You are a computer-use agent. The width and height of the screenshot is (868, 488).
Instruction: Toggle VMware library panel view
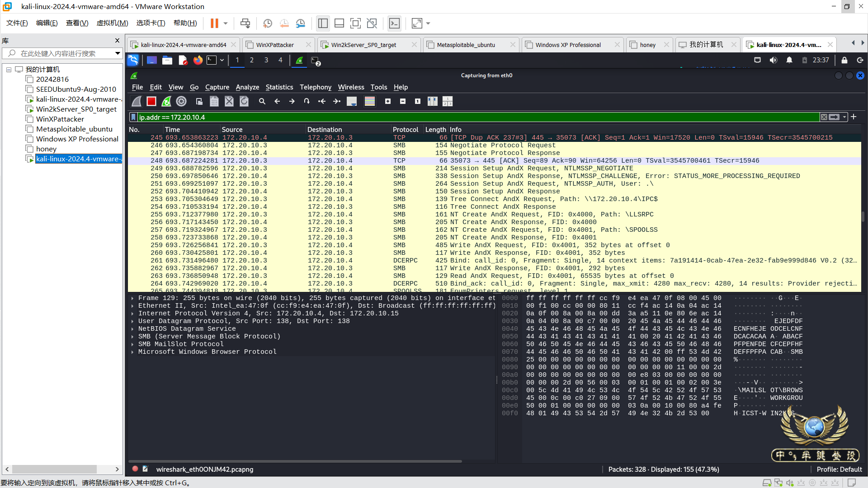pos(323,23)
